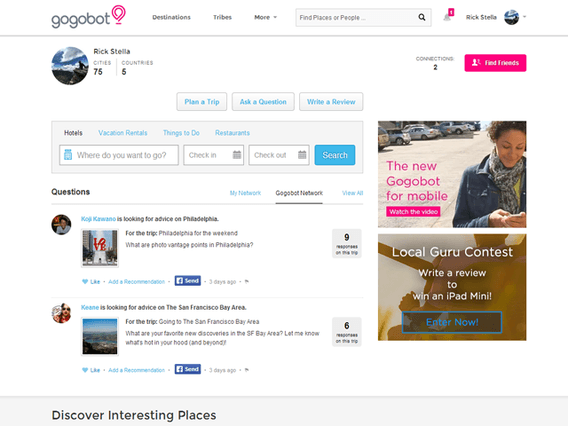Viewport: 568px width, 426px height.
Task: Open Koji Kawano's profile link
Action: (98, 219)
